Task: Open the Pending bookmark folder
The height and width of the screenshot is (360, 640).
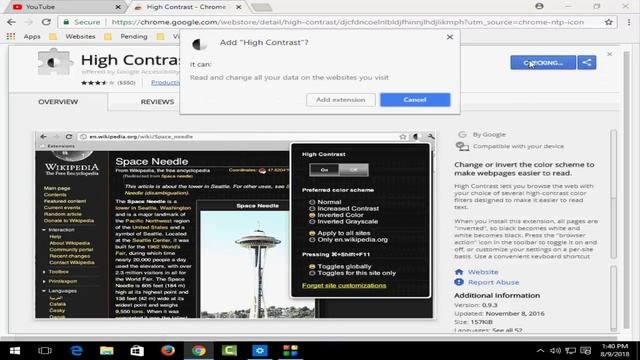Action: coord(126,36)
